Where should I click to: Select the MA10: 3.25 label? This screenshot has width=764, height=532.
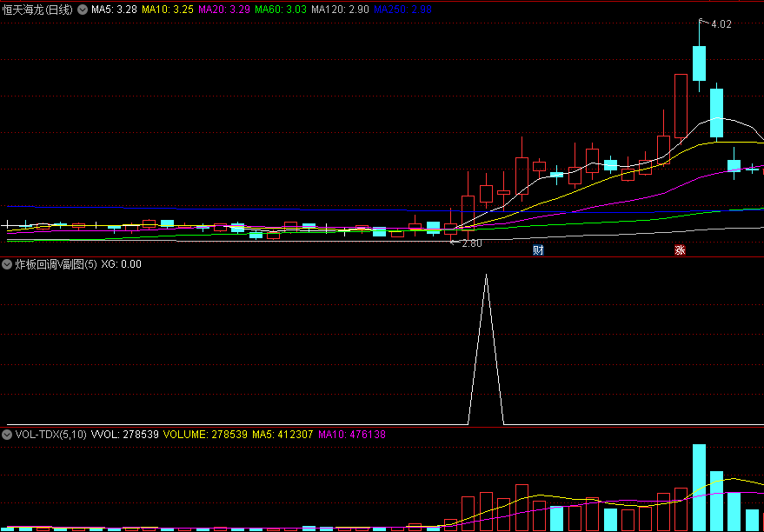point(168,10)
